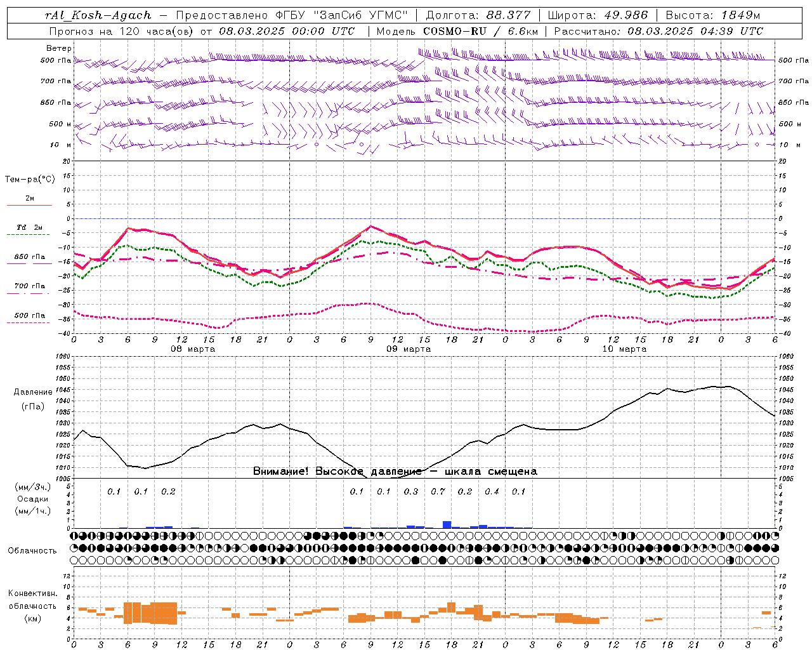This screenshot has width=812, height=650.
Task: Click the precipitation value 0.4
Action: [492, 491]
